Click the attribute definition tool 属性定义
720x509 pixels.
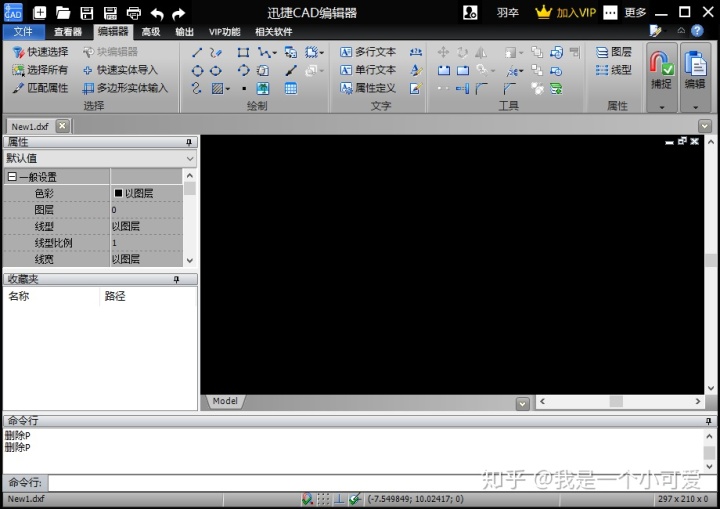tap(368, 88)
